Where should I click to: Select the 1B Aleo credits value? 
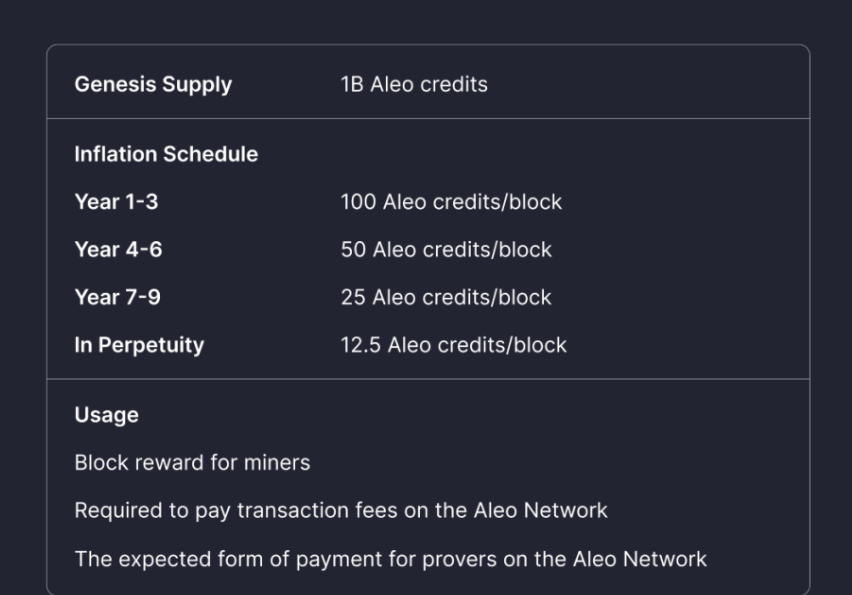[414, 84]
